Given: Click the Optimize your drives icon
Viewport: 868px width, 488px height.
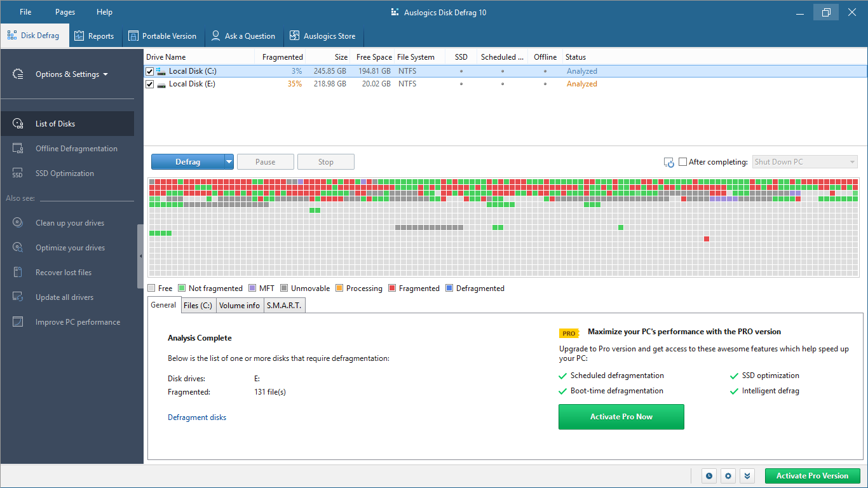Looking at the screenshot, I should click(x=18, y=248).
